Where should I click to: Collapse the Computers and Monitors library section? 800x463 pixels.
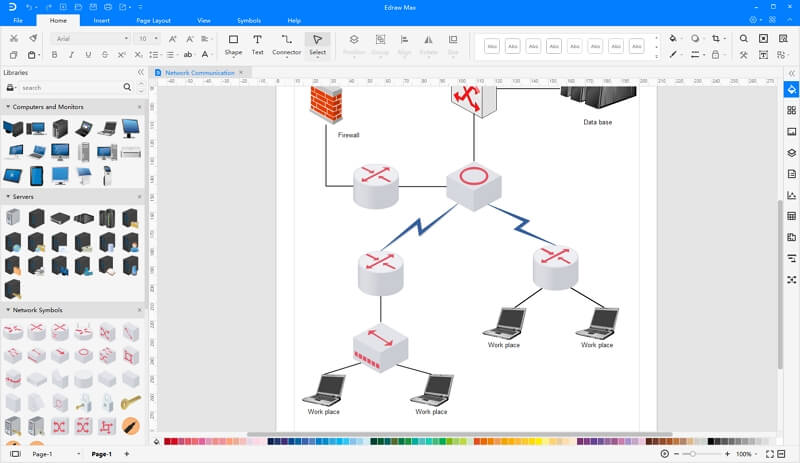8,107
